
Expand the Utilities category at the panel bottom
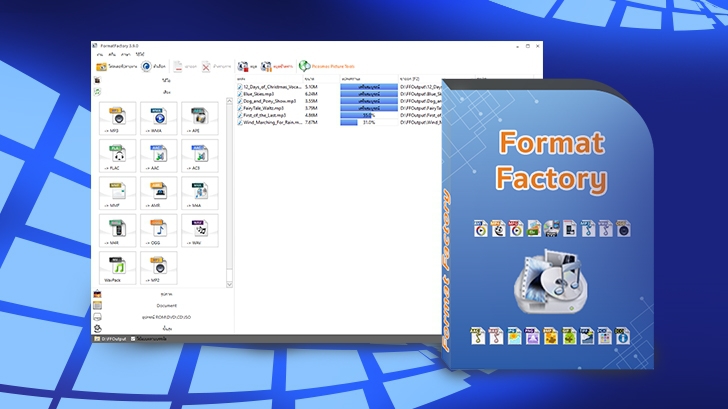(x=162, y=329)
